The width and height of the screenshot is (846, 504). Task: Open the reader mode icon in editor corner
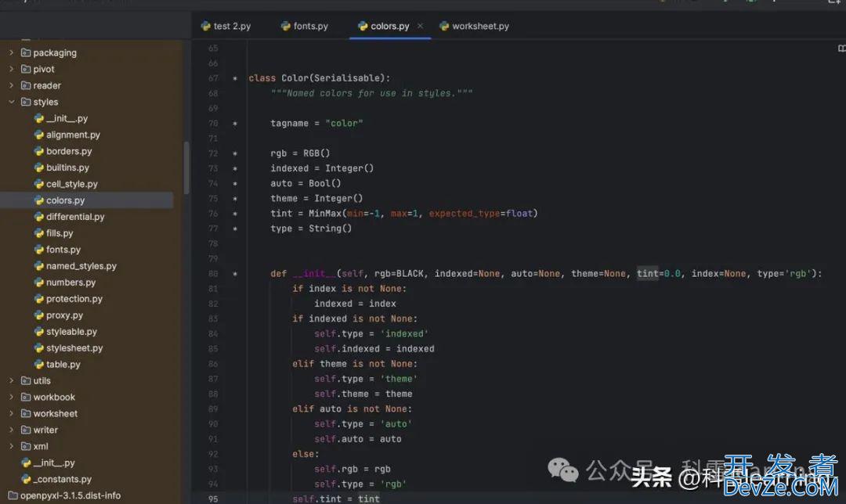coord(841,49)
